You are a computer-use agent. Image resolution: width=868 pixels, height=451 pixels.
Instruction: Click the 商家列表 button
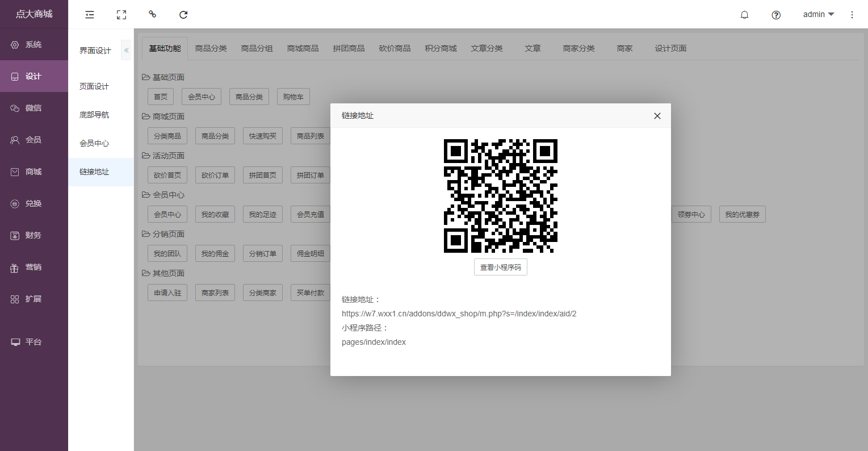coord(215,293)
